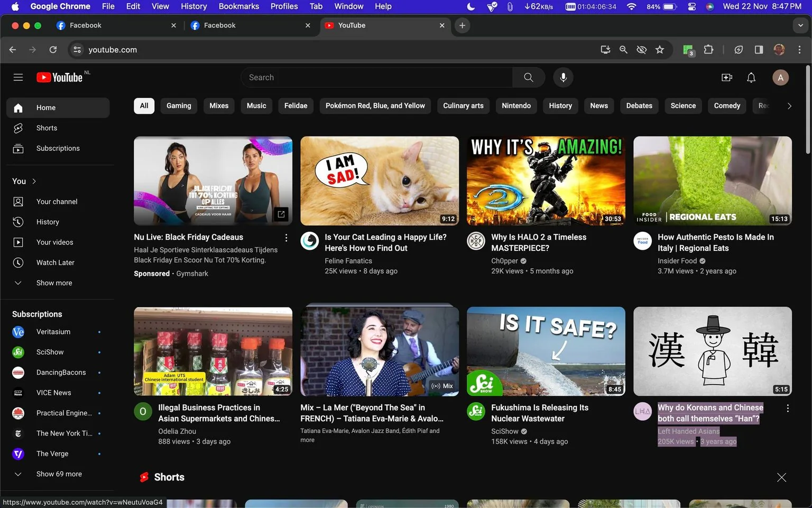The image size is (812, 508).
Task: Open History in sidebar
Action: [58, 222]
